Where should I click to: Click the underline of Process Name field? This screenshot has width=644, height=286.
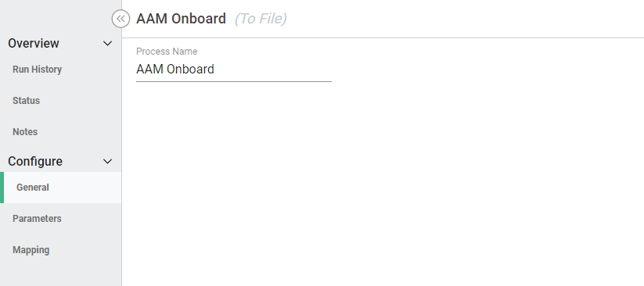(x=234, y=81)
